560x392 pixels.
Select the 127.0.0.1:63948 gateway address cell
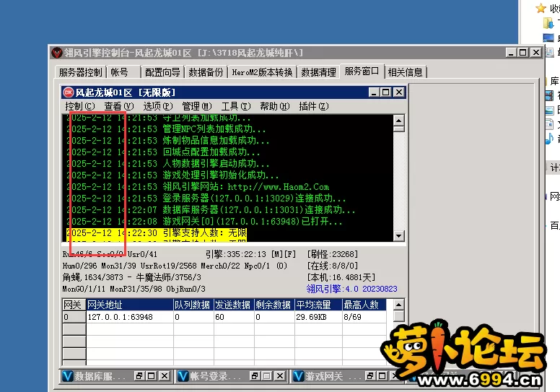coord(130,317)
